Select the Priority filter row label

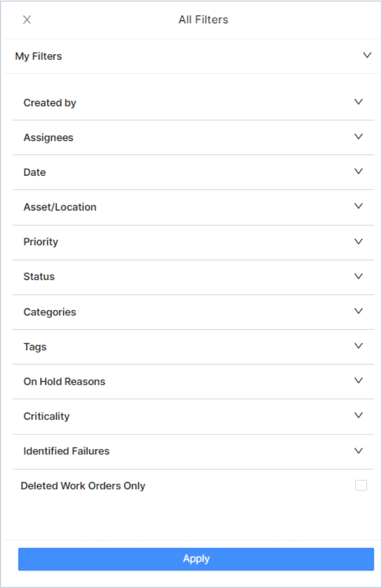41,242
